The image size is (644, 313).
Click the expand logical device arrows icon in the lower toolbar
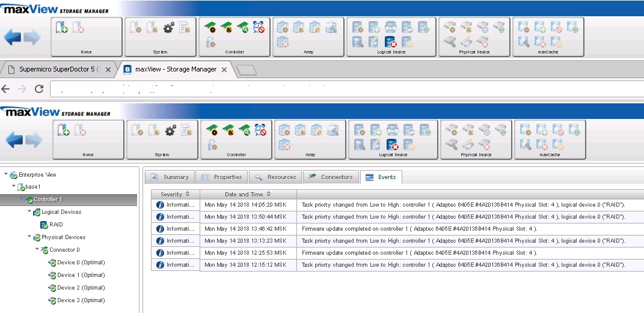coord(392,130)
